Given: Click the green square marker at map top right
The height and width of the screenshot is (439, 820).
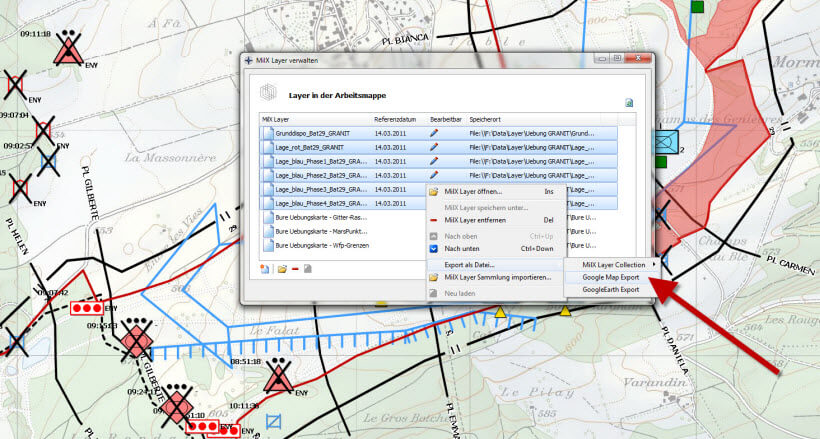Looking at the screenshot, I should [x=697, y=7].
